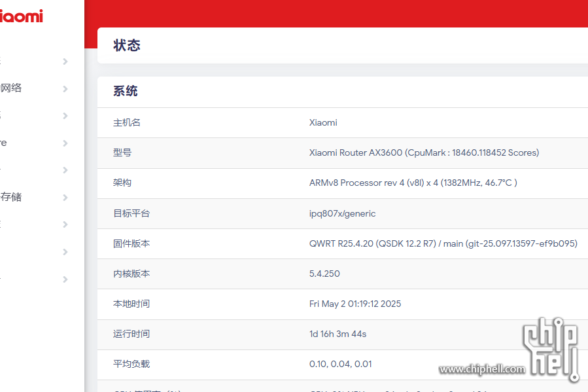Screen dimensions: 588x392
Task: Select the uptime 1d 16h 3m 44s
Action: pos(338,334)
